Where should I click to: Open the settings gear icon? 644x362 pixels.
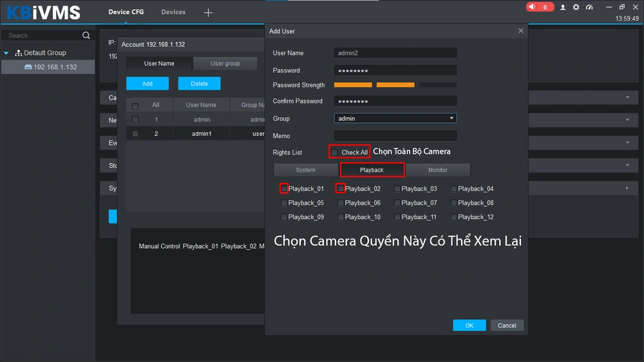[x=576, y=7]
